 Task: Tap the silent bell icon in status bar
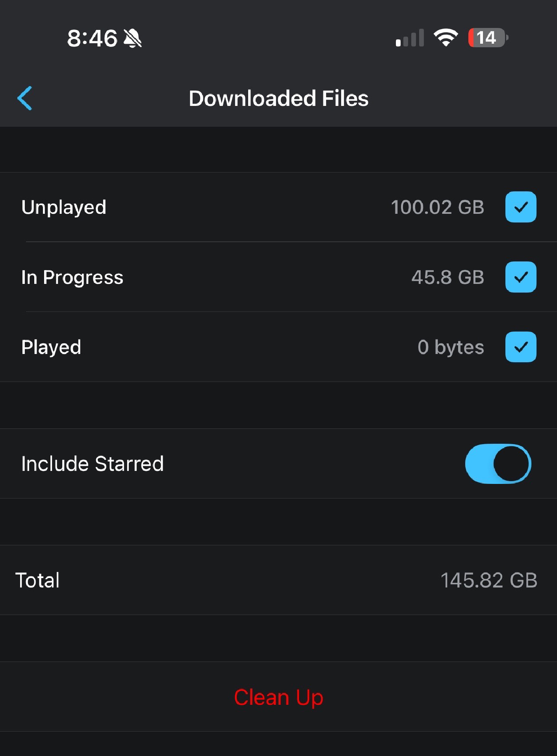click(132, 38)
